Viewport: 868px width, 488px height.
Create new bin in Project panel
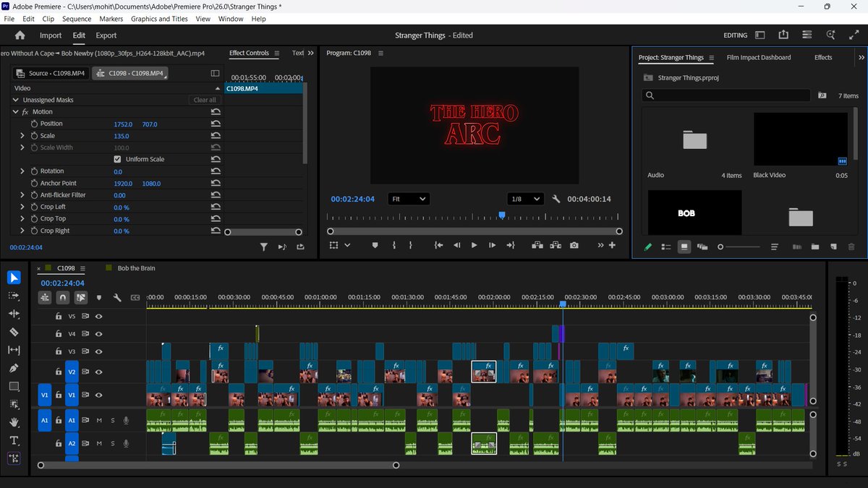pyautogui.click(x=815, y=247)
